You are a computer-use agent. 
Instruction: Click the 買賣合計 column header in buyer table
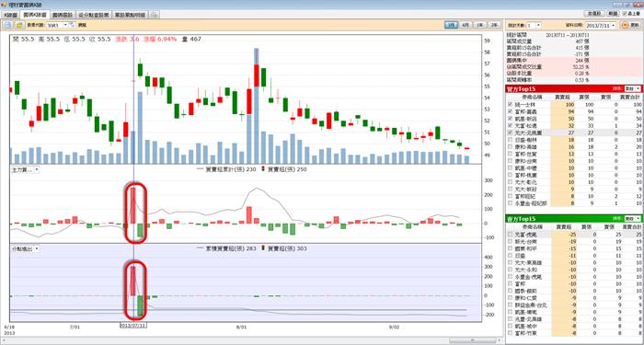click(630, 98)
